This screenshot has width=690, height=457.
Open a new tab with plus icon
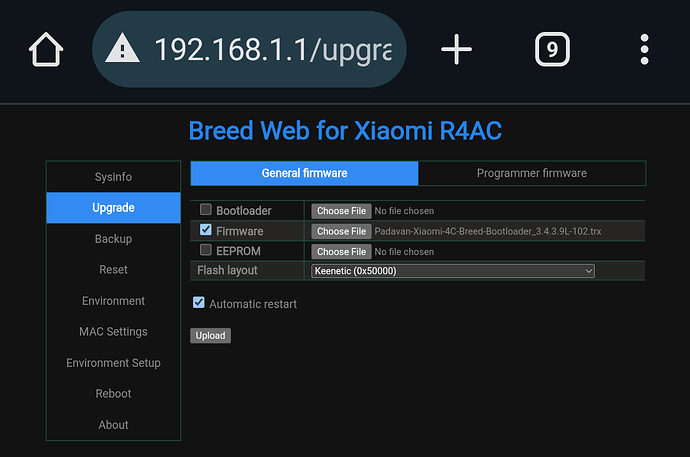456,49
